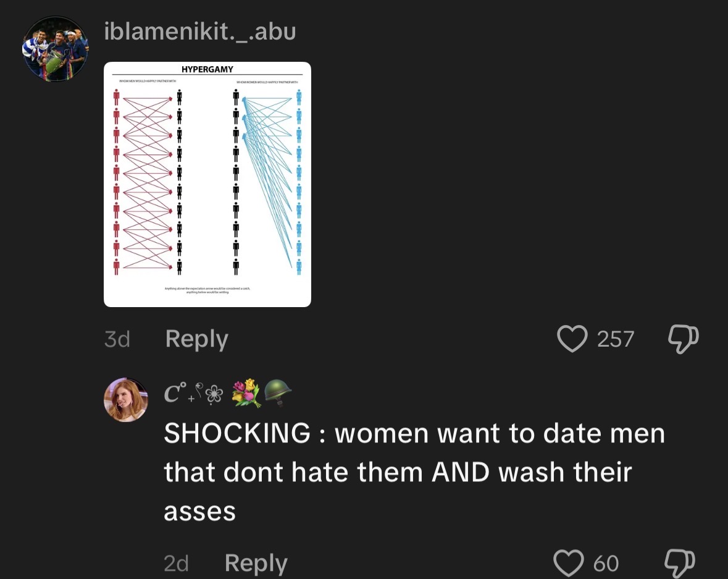728x579 pixels.
Task: View the 257 likes count
Action: (x=616, y=339)
